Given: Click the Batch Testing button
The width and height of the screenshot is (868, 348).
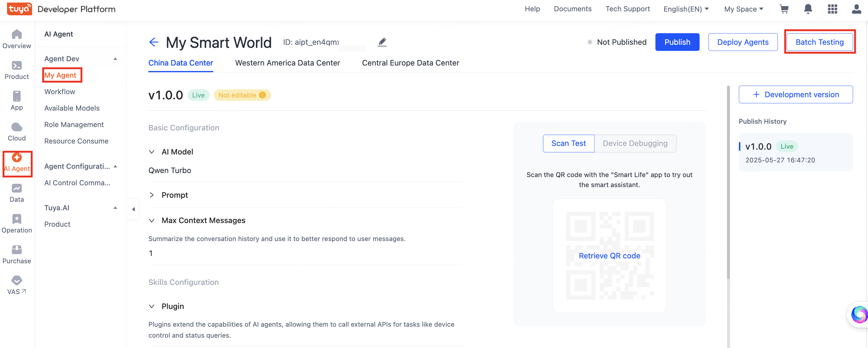Looking at the screenshot, I should pos(820,42).
